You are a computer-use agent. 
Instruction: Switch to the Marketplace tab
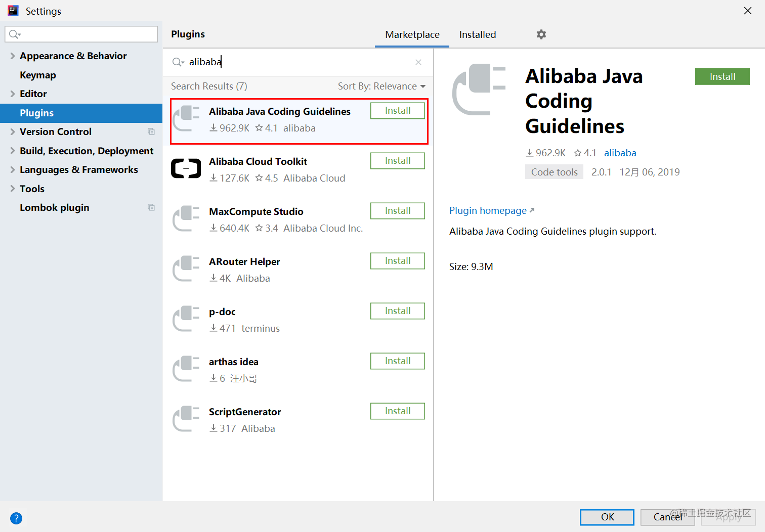click(412, 34)
